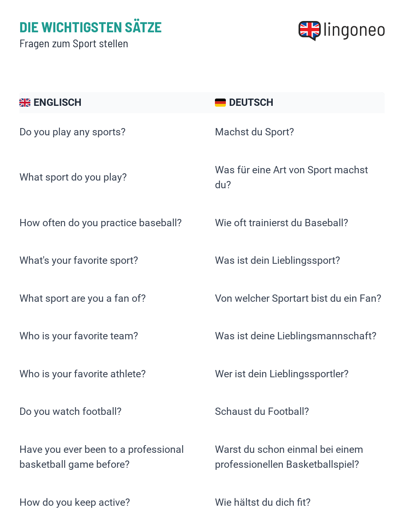Click phrase How do you keep active?
Screen dimensions: 404x532
pos(75,503)
